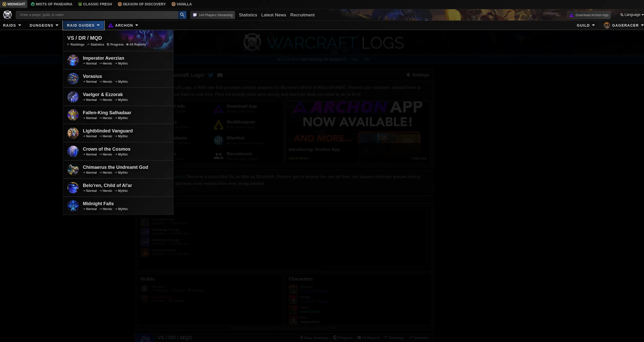Viewport: 644px width, 342px height.
Task: Select No for The Hive recruitment question
Action: pos(367,59)
